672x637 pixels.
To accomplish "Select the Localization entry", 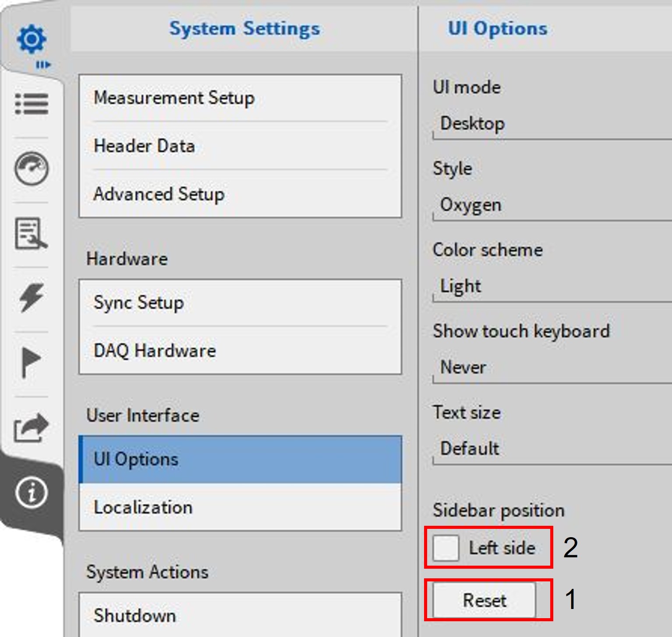I will [240, 507].
